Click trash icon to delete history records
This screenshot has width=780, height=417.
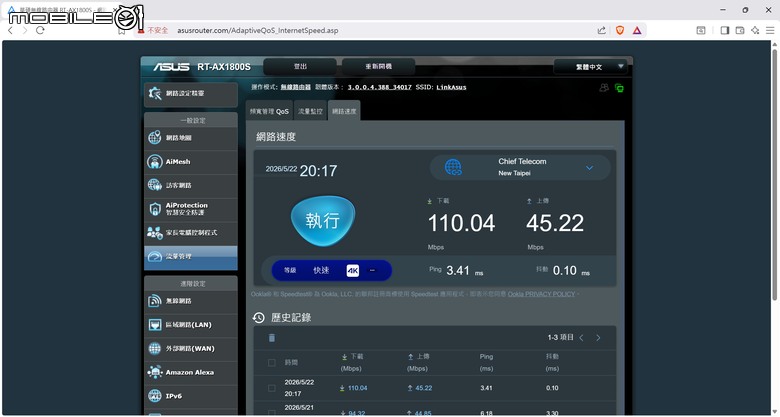(x=272, y=338)
